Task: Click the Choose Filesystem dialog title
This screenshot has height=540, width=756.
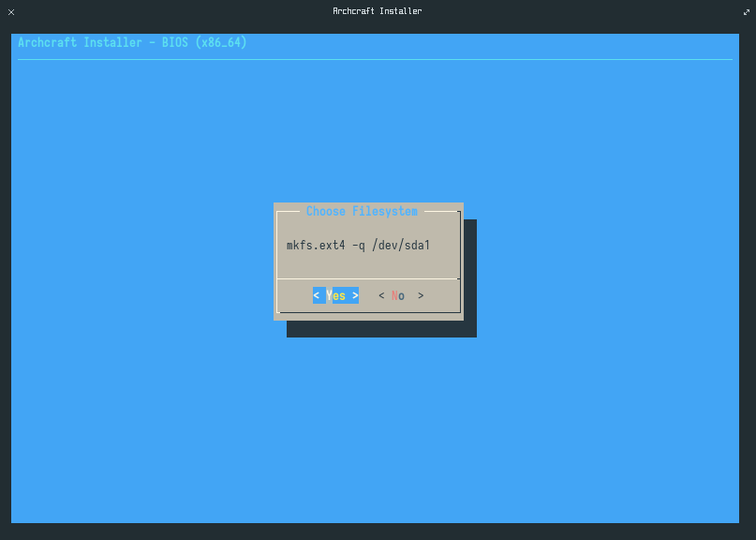Action: tap(362, 211)
